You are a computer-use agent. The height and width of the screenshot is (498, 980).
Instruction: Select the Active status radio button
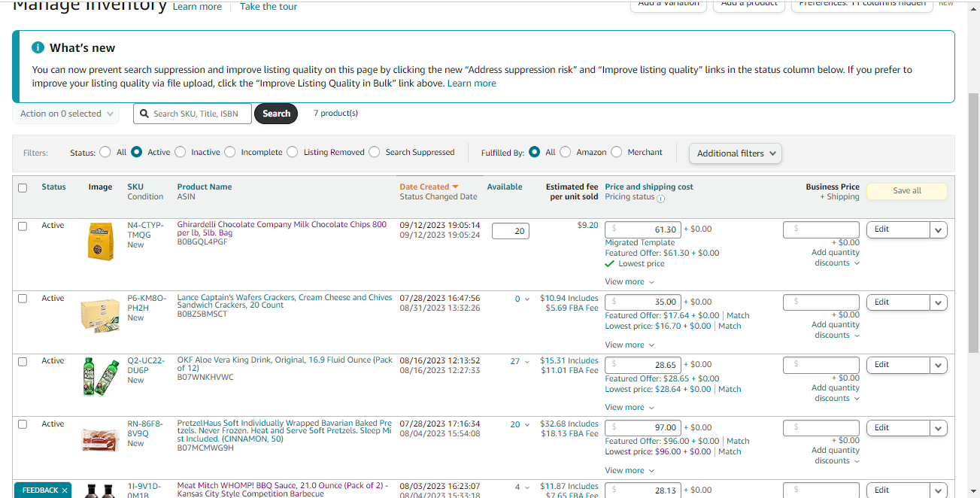(137, 152)
